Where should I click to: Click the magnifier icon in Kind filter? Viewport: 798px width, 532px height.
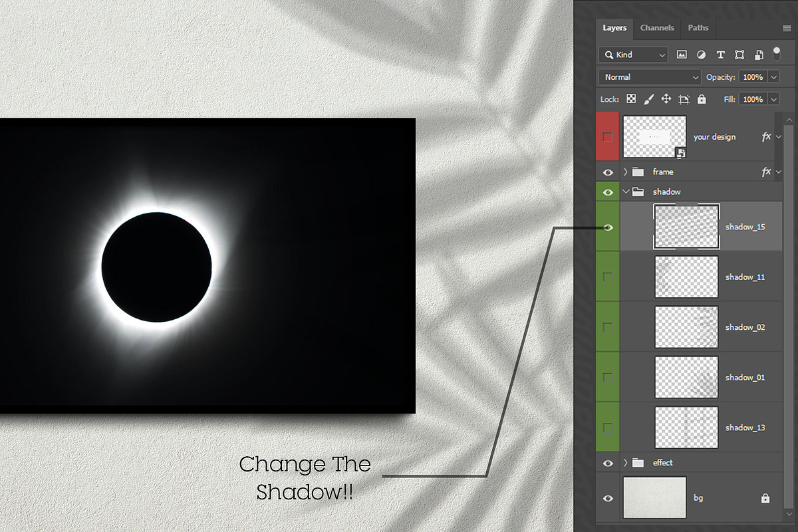[x=608, y=55]
